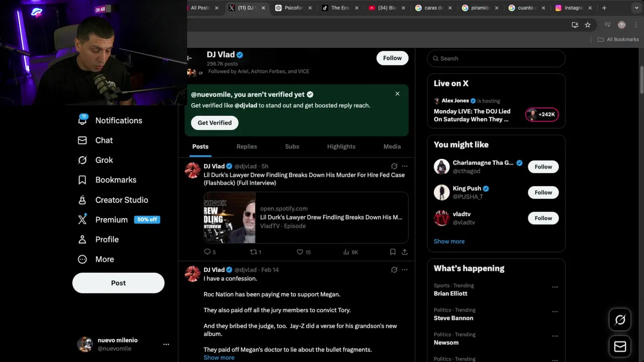Screen dimensions: 644x362
Task: Switch to the Replies tab
Action: point(247,146)
